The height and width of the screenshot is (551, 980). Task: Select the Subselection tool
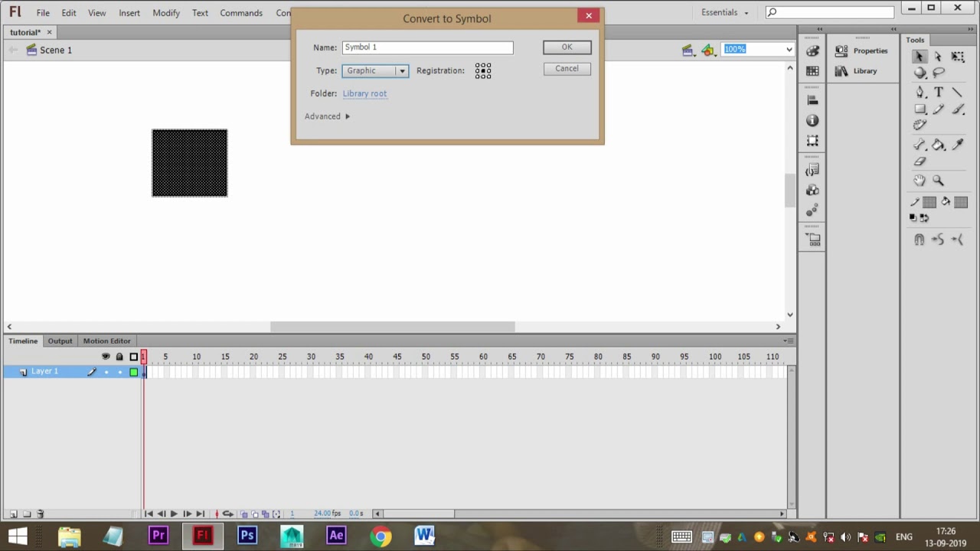click(x=938, y=57)
